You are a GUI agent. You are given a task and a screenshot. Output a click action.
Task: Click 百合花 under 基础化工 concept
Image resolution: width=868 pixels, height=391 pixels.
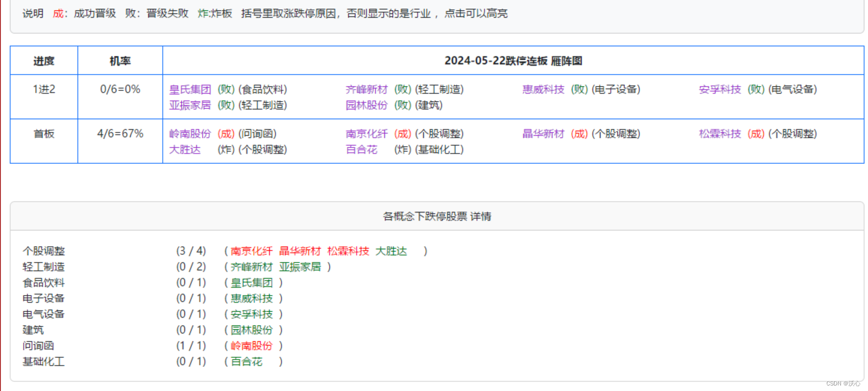(x=247, y=362)
